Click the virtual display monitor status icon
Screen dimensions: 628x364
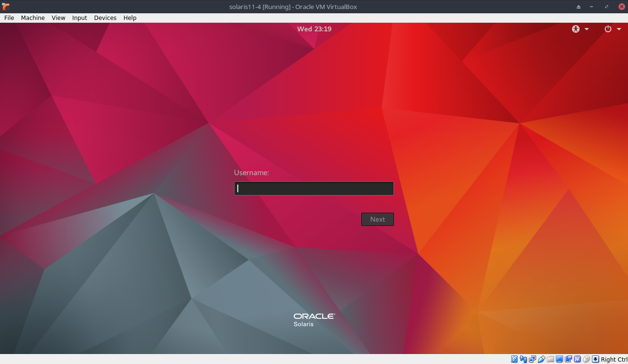tap(559, 359)
